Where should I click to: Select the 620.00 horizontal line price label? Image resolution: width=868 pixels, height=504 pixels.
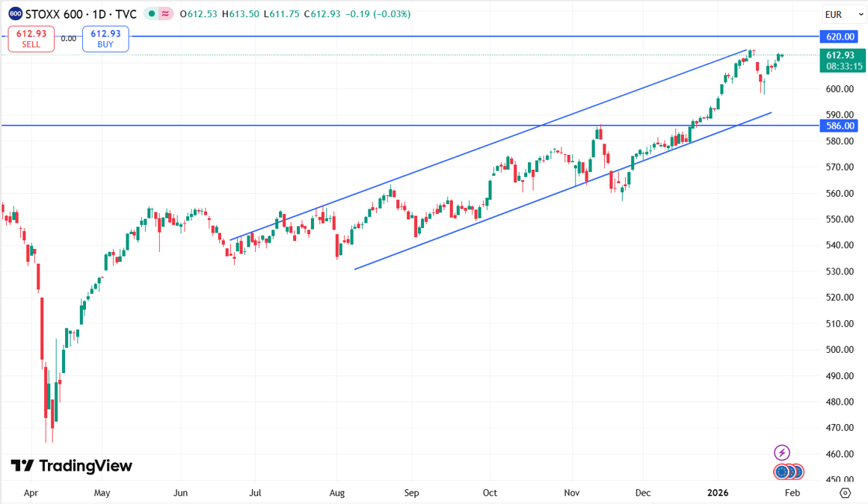[840, 37]
